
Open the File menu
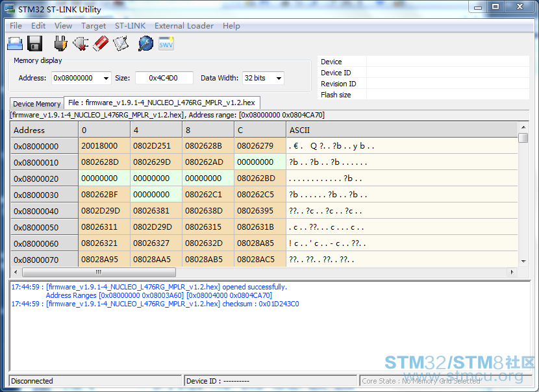[16, 26]
